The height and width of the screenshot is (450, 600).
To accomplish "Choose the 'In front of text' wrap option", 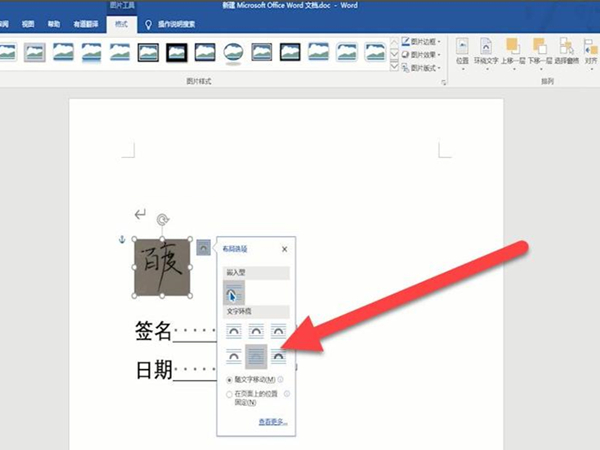I will point(279,356).
